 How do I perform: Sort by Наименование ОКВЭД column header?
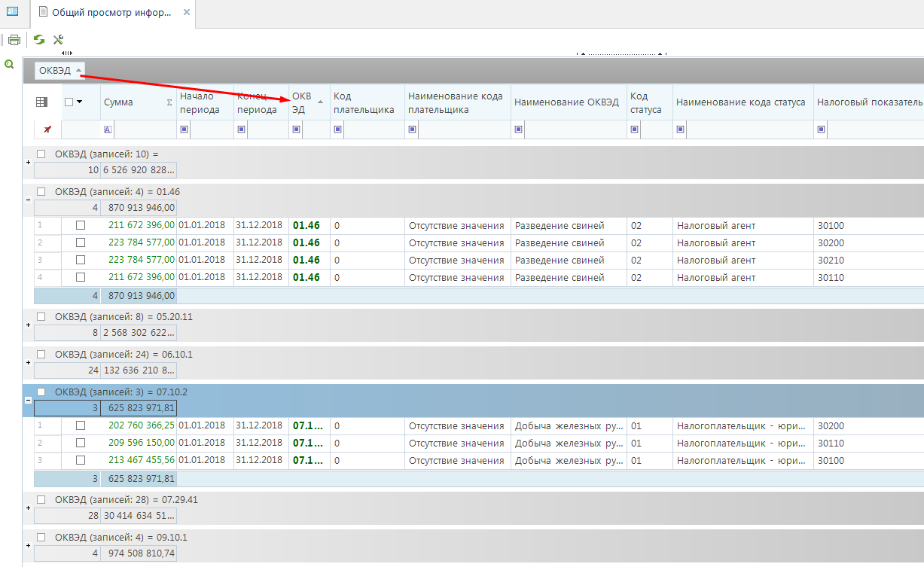569,102
